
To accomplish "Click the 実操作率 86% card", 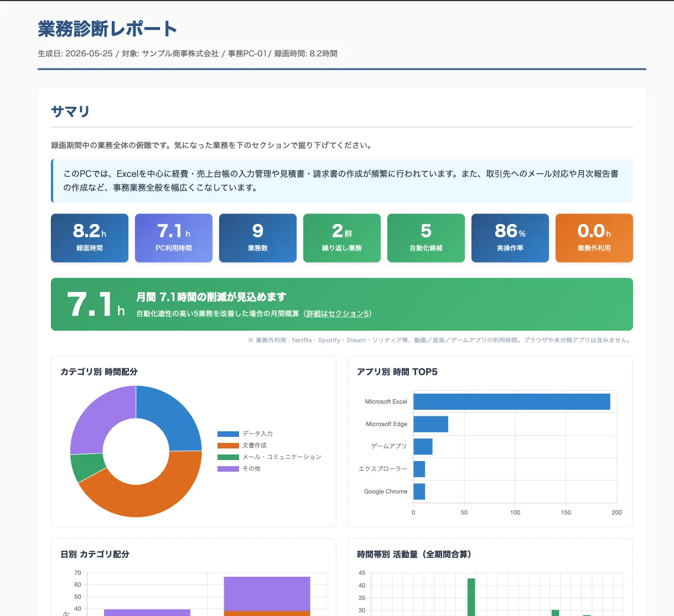I will [x=510, y=238].
